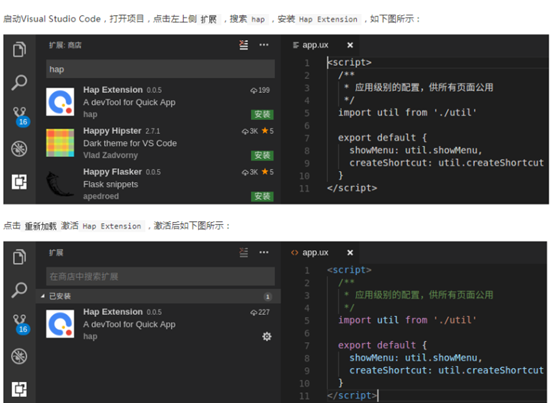Image resolution: width=552 pixels, height=404 pixels.
Task: Click createShortcut line in top editor
Action: pyautogui.click(x=446, y=163)
